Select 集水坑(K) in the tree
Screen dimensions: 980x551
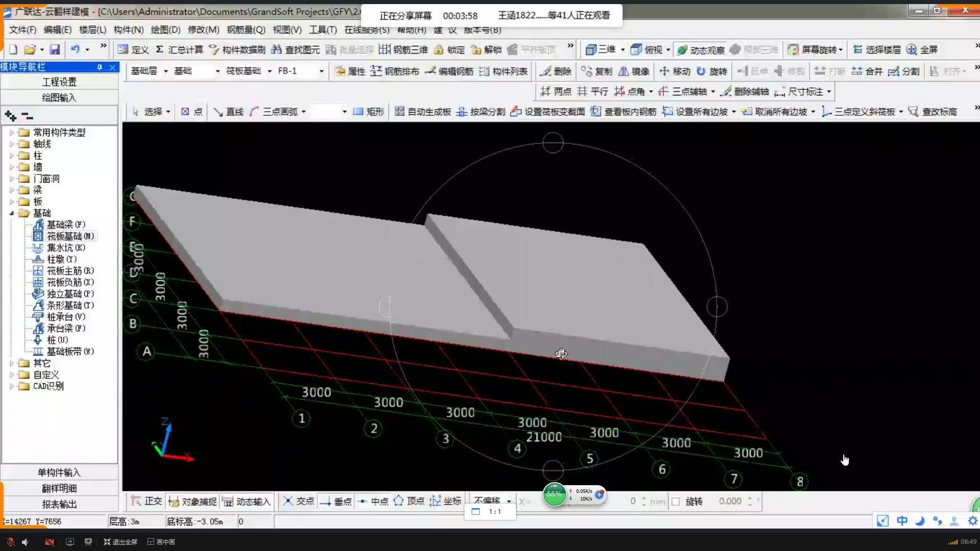click(x=66, y=248)
